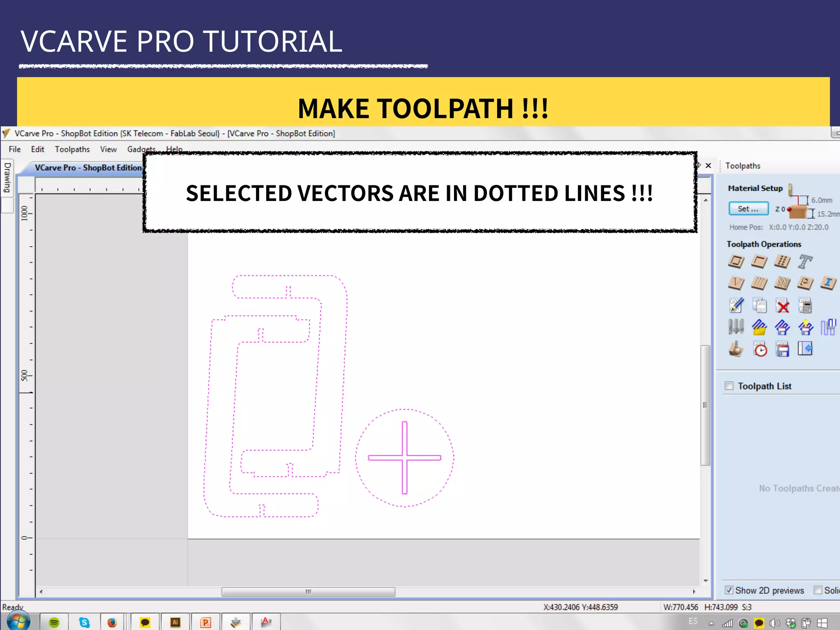
Task: Click the horizontal scroll-left arrow
Action: pos(41,592)
